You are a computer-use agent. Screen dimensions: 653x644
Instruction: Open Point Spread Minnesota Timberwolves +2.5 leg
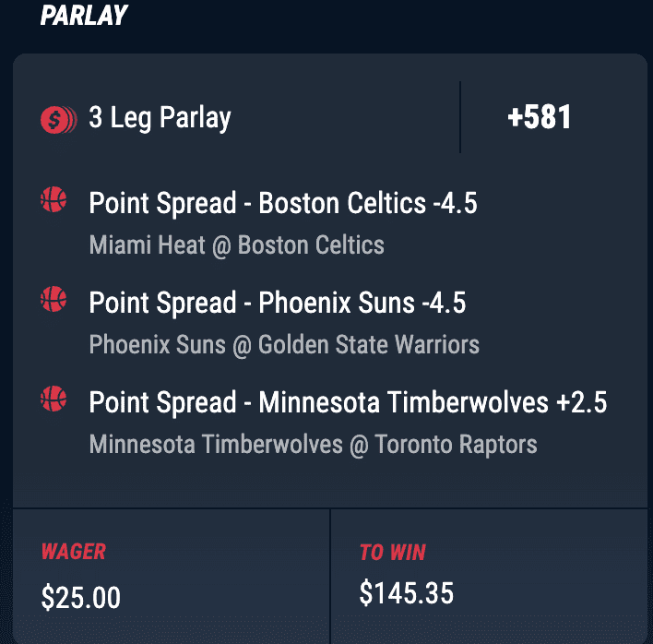tap(348, 403)
